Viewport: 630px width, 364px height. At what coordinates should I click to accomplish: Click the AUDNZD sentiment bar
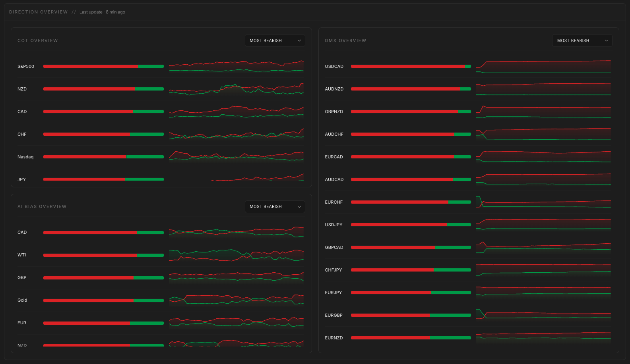[411, 89]
